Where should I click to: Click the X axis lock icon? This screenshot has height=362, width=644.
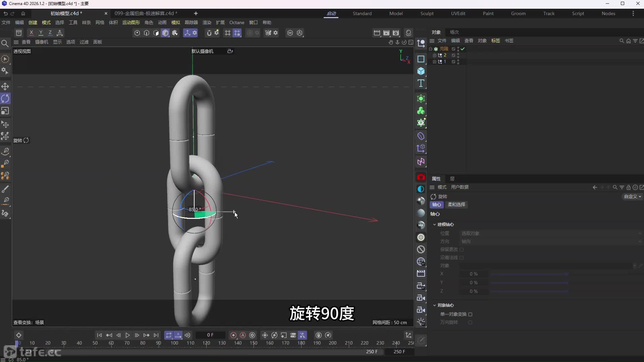[31, 33]
